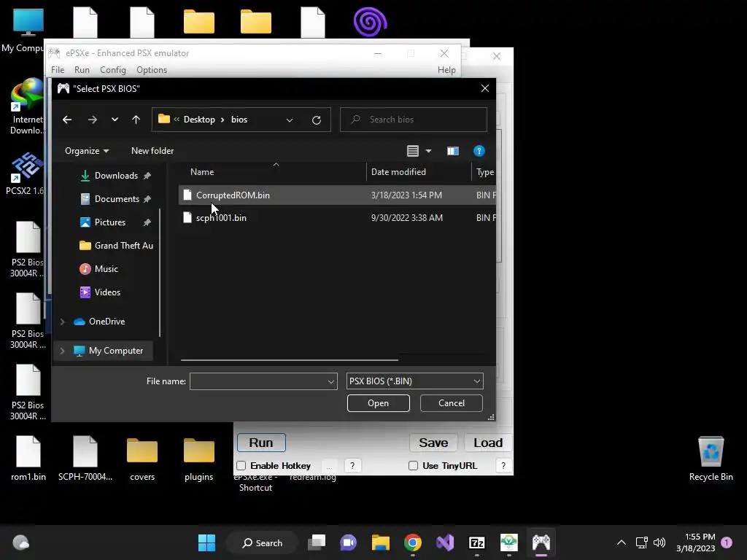Open ePSXe Config menu

113,70
